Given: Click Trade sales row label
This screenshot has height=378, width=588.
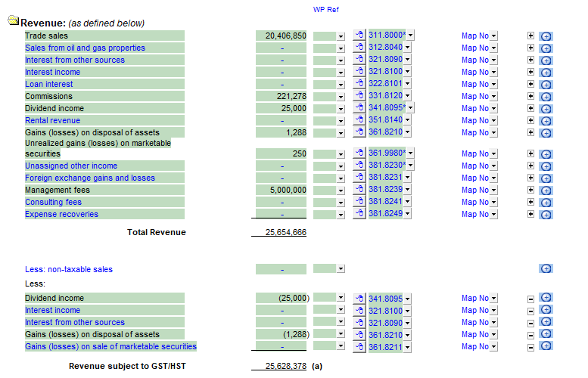Looking at the screenshot, I should coord(46,36).
